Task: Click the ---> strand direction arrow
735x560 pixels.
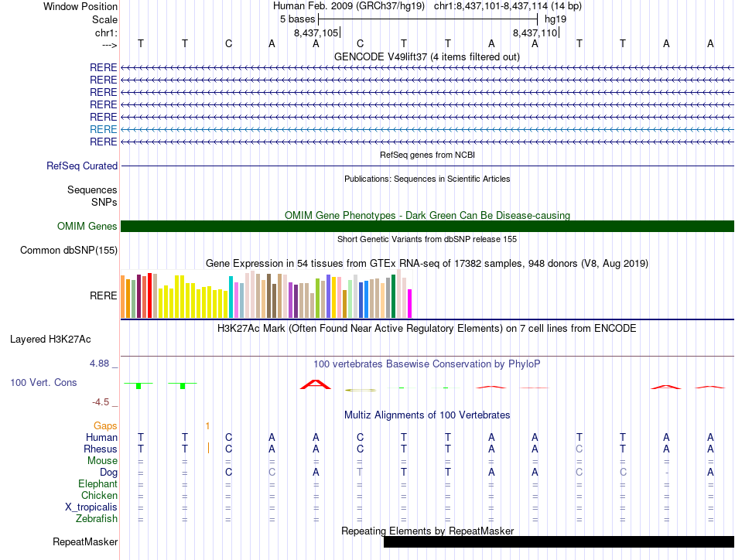Action: coord(109,45)
